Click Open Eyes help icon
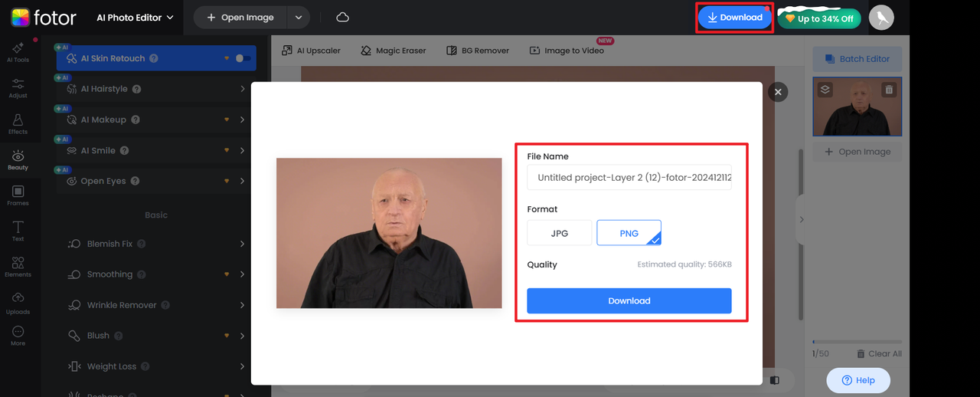This screenshot has width=980, height=397. tap(135, 181)
